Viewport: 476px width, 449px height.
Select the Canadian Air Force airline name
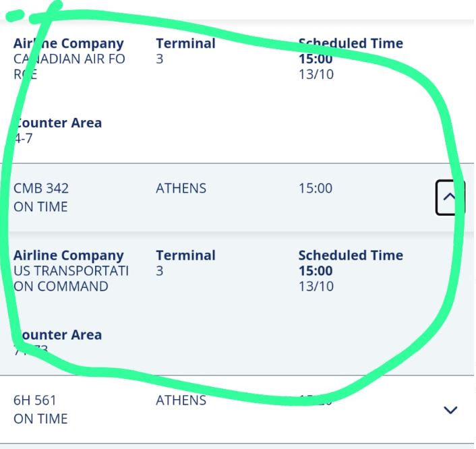[x=69, y=66]
